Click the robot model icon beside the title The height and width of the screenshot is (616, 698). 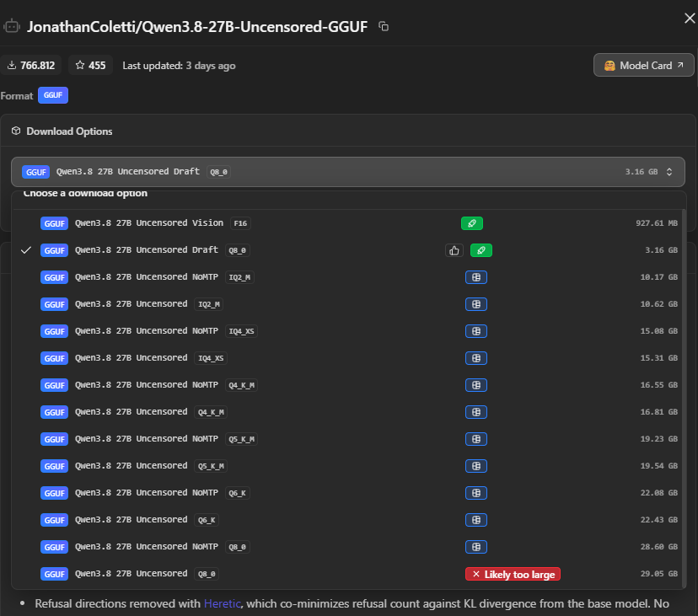click(12, 27)
